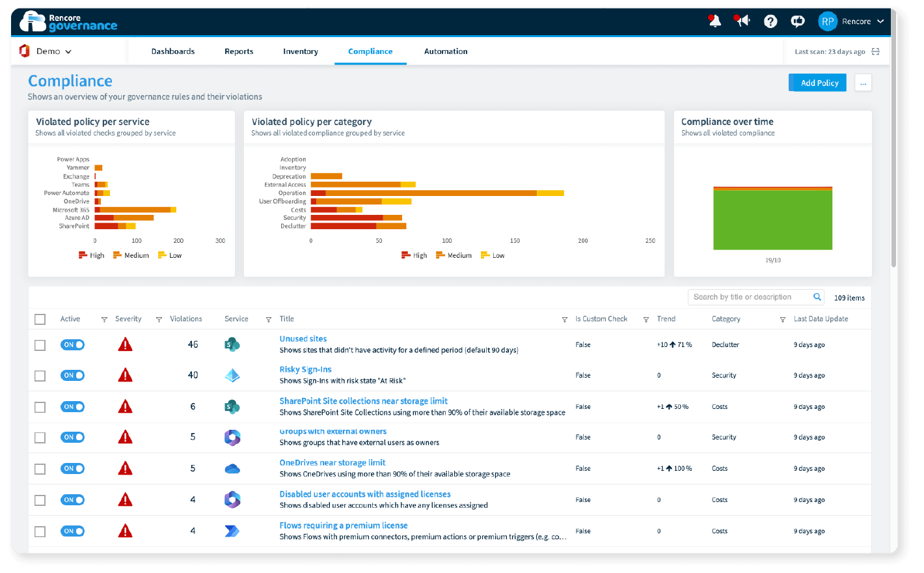Tick the select-all checkbox in table header
924x573 pixels.
coord(40,319)
